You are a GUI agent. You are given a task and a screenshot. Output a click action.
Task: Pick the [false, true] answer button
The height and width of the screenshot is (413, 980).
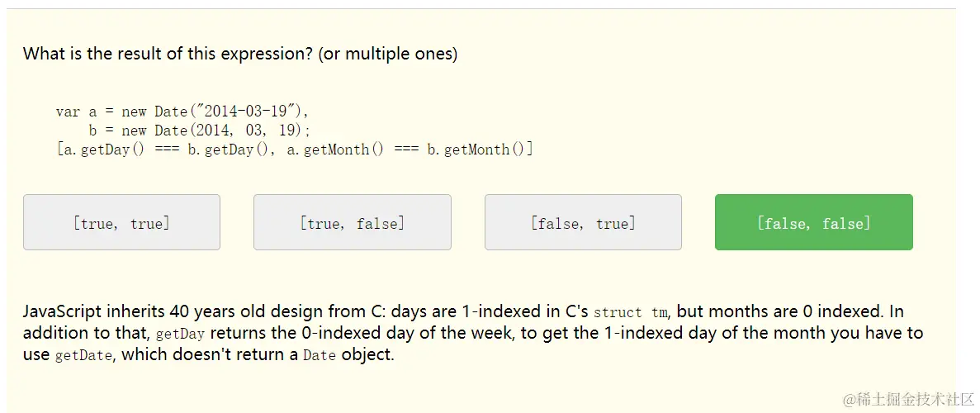coord(583,222)
